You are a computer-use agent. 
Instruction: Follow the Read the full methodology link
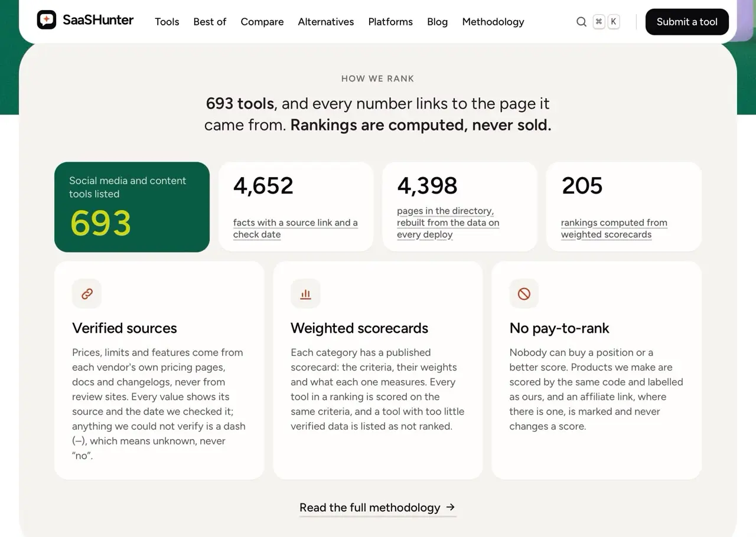click(x=377, y=507)
